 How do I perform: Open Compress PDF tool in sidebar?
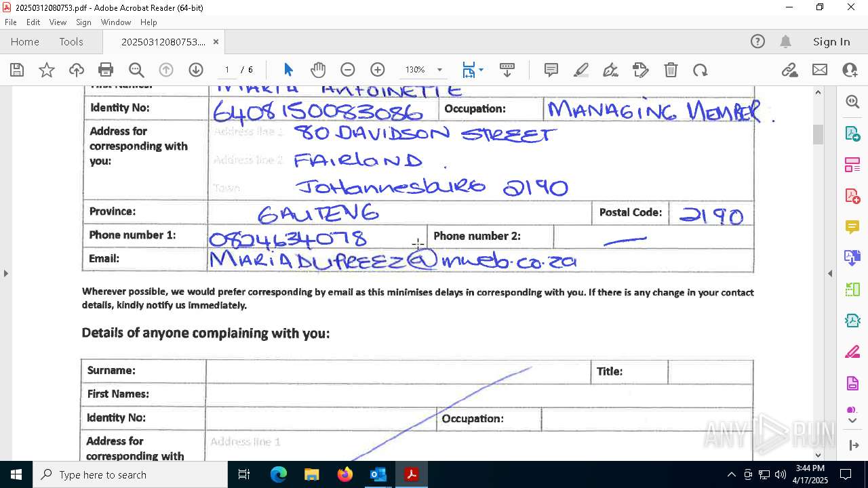[x=852, y=289]
